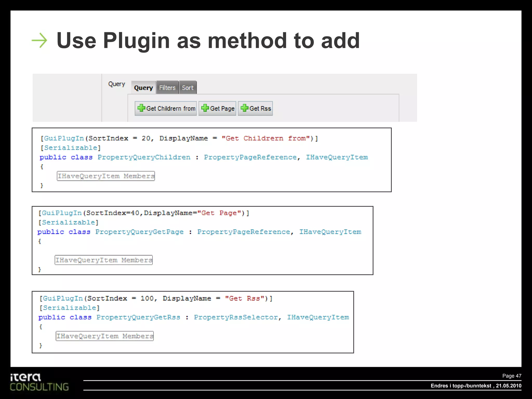Click the slide title Use Plugin as method

point(208,41)
